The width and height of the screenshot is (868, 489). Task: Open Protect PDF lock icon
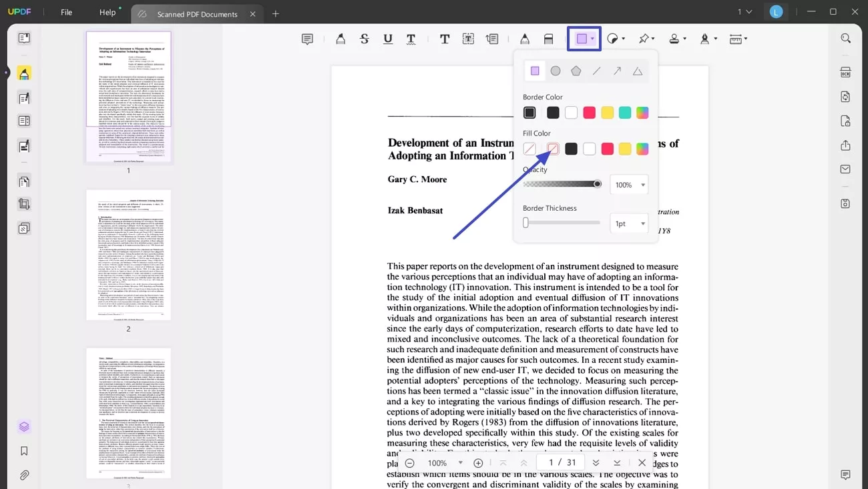pos(846,121)
